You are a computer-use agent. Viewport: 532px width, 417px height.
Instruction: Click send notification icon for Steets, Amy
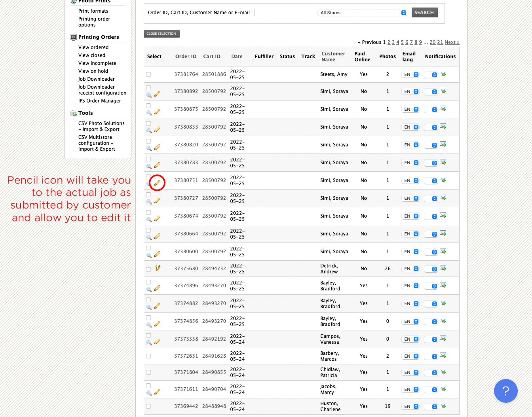[443, 74]
